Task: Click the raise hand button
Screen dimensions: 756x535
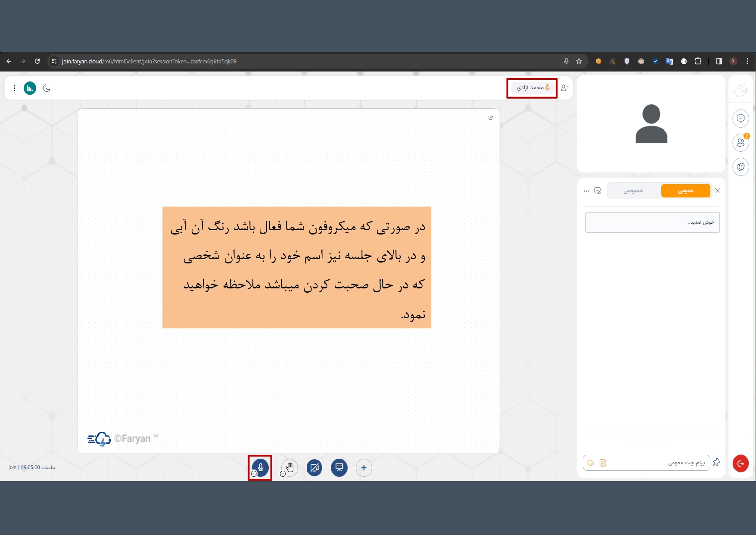Action: click(290, 467)
